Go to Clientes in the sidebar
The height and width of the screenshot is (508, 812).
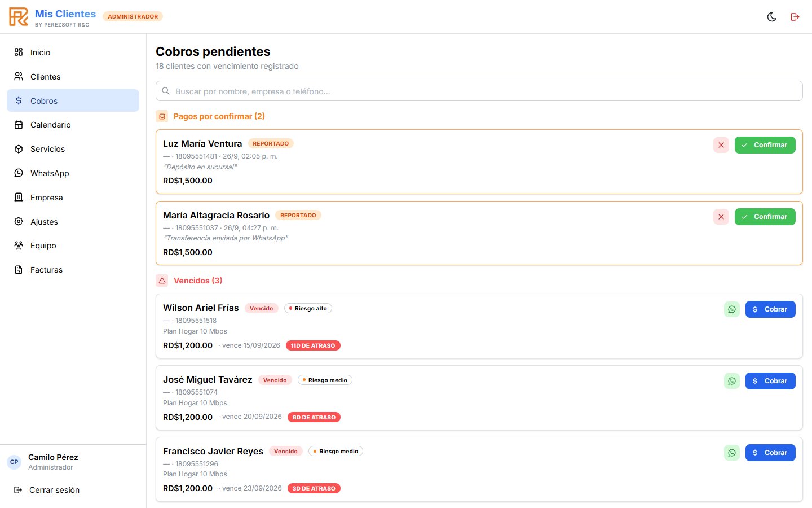[73, 77]
